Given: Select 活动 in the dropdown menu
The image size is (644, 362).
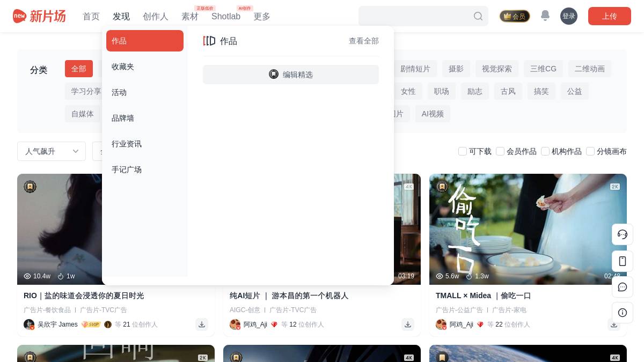Looking at the screenshot, I should 145,92.
